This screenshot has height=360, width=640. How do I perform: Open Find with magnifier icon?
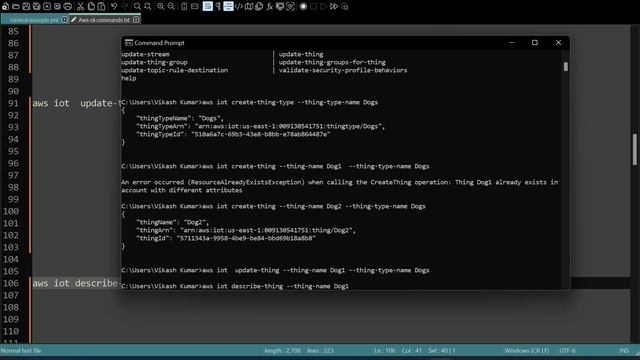tap(137, 7)
